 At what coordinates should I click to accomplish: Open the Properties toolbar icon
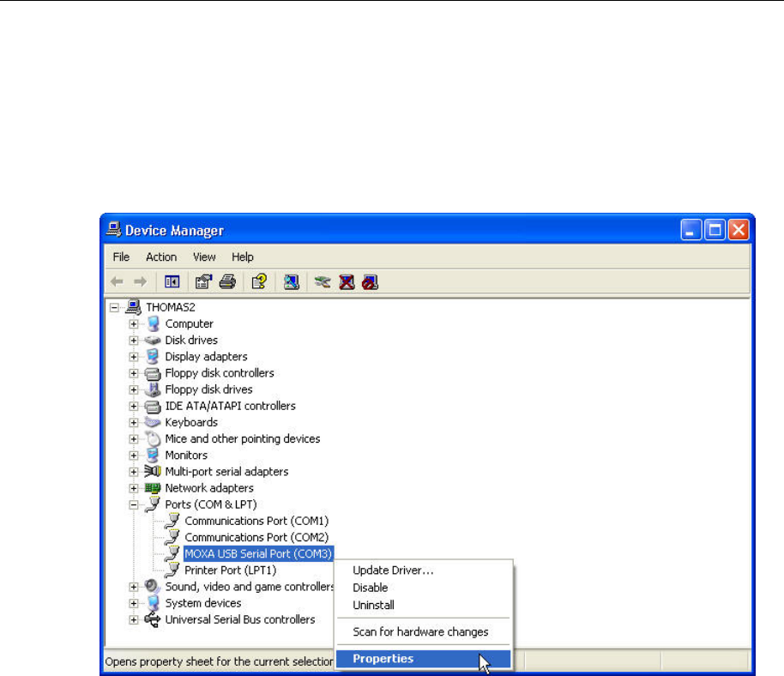[203, 282]
